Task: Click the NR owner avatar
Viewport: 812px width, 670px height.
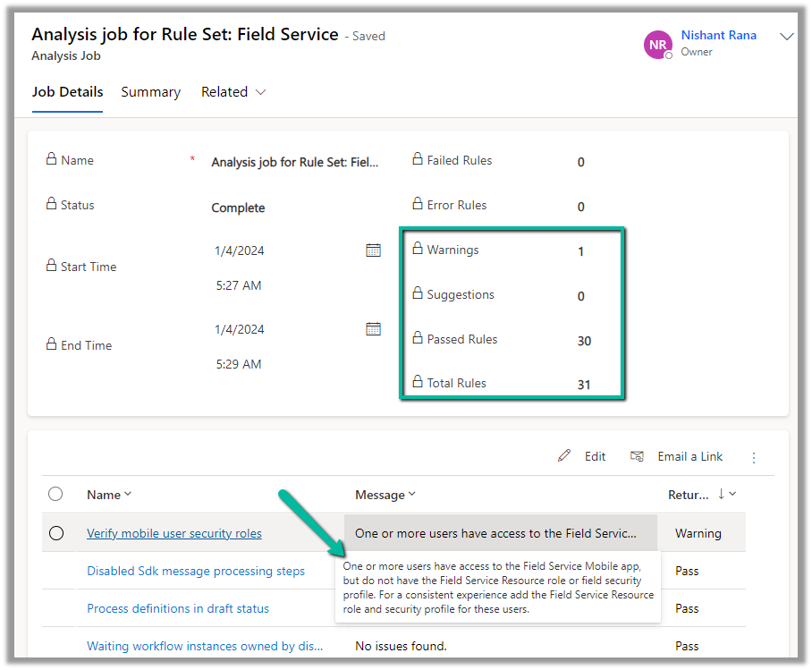Action: coord(658,44)
